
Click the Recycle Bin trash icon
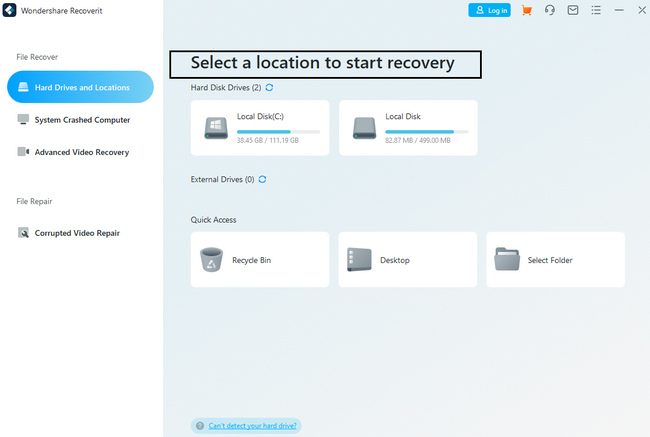(211, 260)
